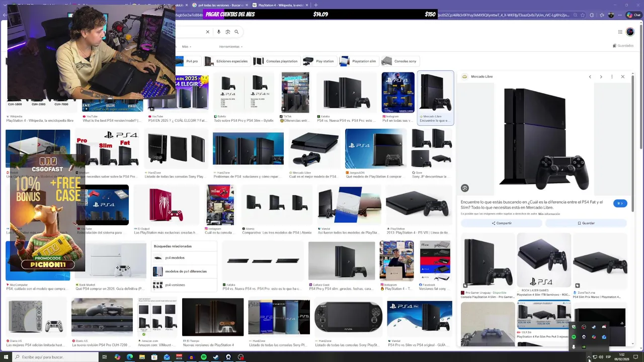Image resolution: width=644 pixels, height=362 pixels.
Task: Open Steam from the taskbar
Action: [x=216, y=357]
